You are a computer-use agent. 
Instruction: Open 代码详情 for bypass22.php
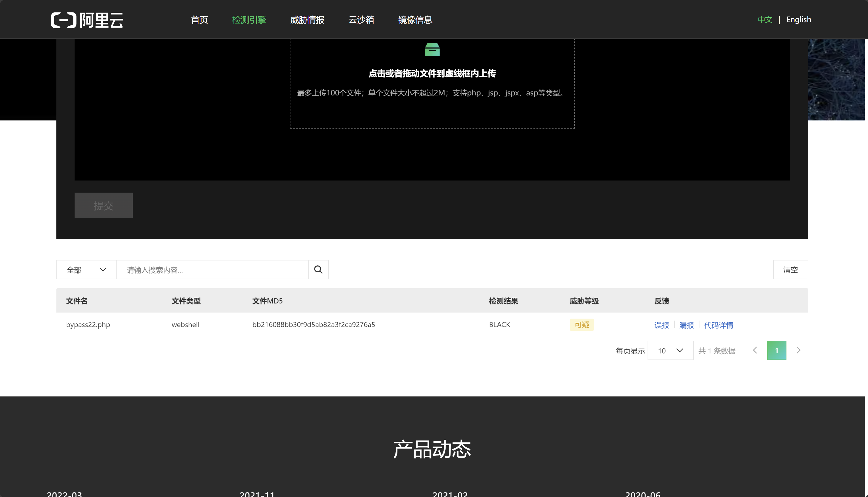(718, 325)
